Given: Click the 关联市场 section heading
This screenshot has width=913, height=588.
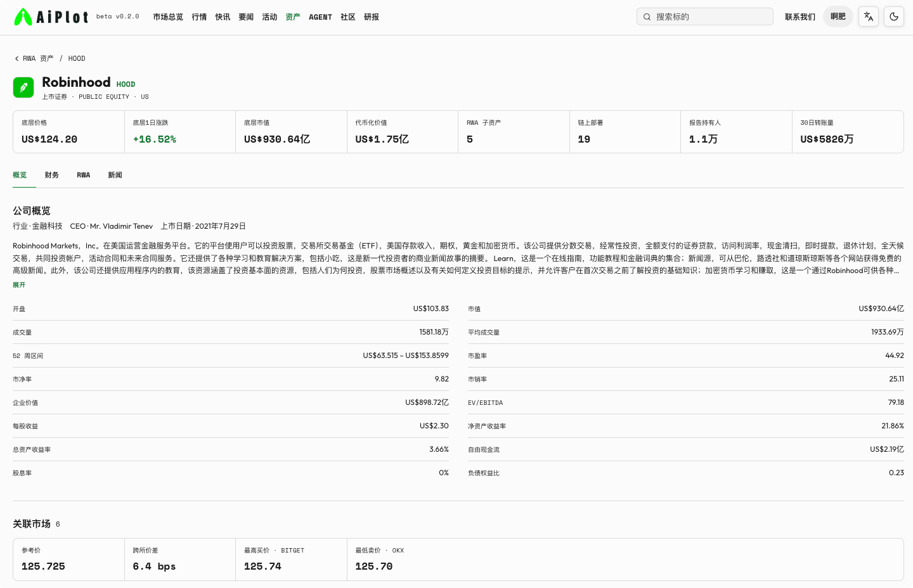Looking at the screenshot, I should tap(32, 524).
